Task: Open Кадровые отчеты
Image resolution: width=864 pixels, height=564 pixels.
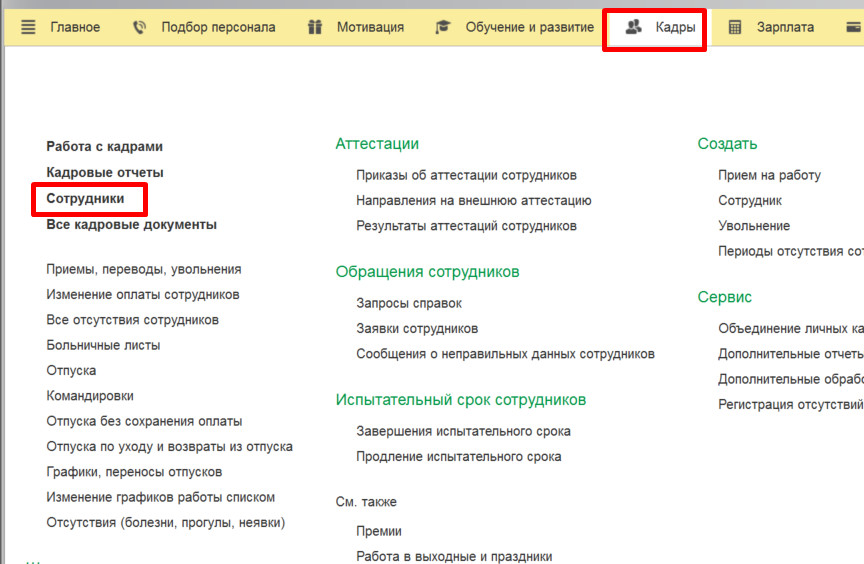Action: [x=105, y=173]
